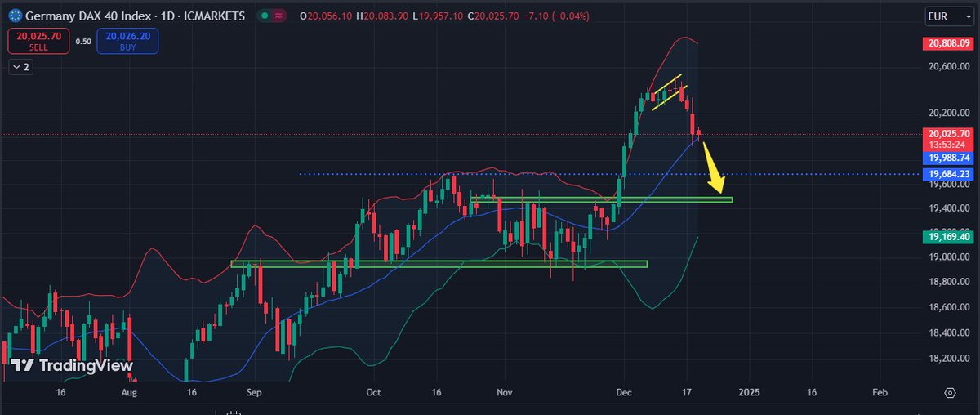Screen dimensions: 980x415
Task: Click the Dec label on time axis
Action: coord(624,393)
